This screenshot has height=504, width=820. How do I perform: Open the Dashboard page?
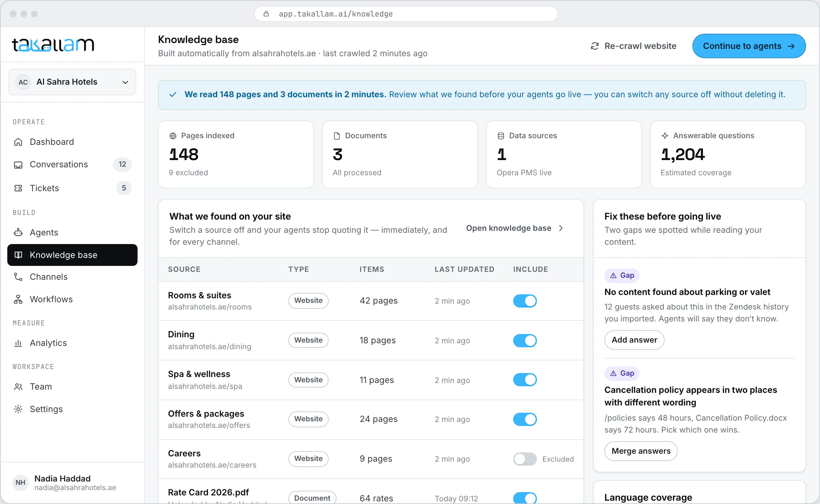[x=72, y=142]
